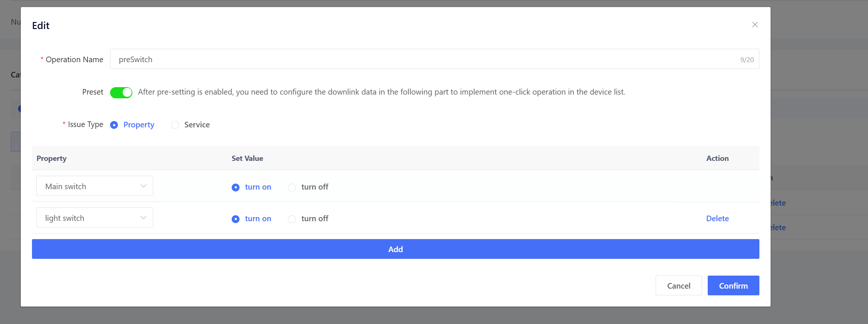Click the Edit dialog title
Screen dimensions: 868x324
click(41, 26)
